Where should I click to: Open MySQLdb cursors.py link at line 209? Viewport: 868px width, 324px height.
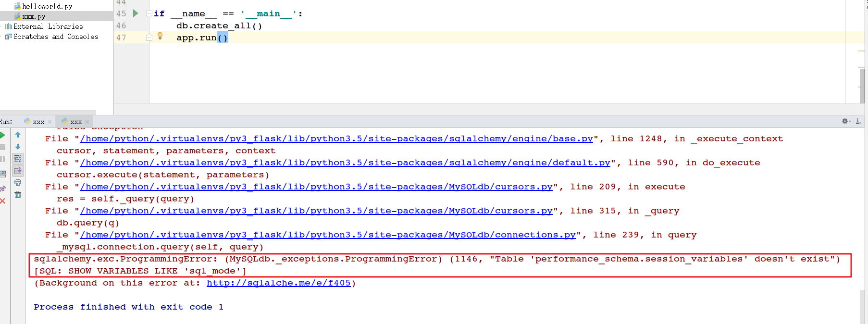tap(316, 187)
